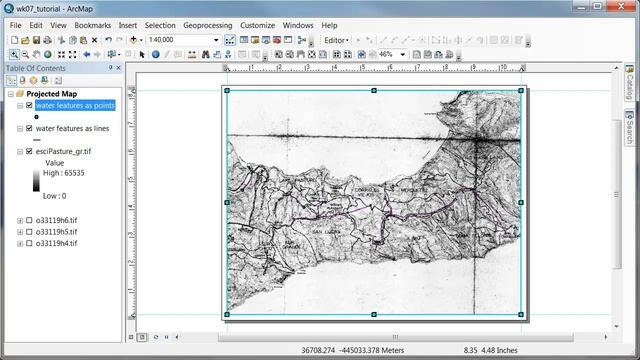Image resolution: width=640 pixels, height=360 pixels.
Task: Collapse water features as lines legend
Action: (x=20, y=129)
